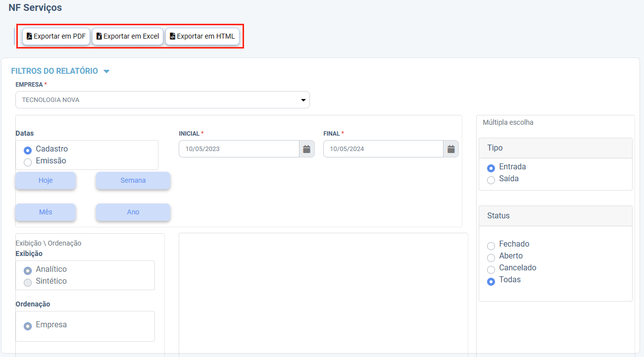Viewport: 644px width, 357px height.
Task: Click the Ano quick date button
Action: click(x=133, y=212)
